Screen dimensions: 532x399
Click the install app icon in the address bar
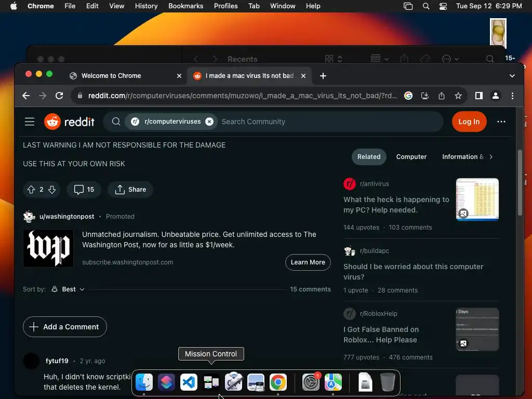425,96
